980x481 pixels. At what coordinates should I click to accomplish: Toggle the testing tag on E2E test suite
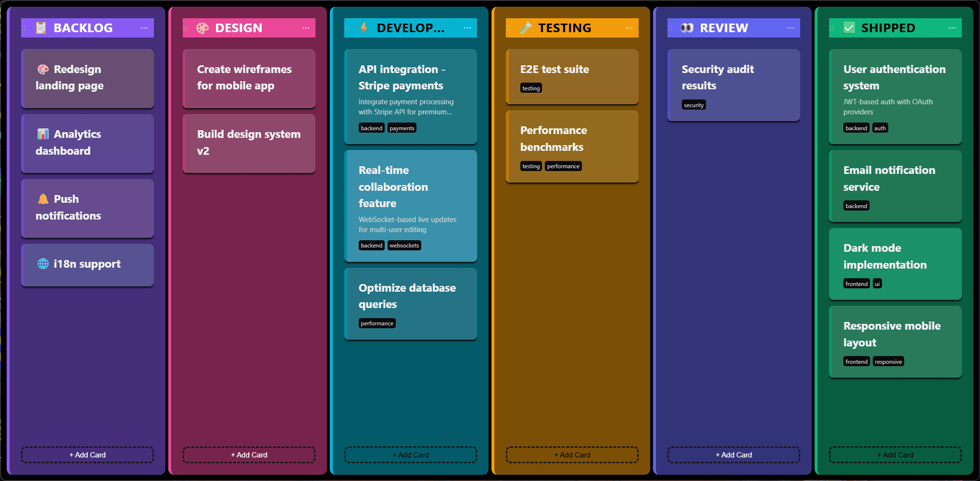(x=531, y=88)
